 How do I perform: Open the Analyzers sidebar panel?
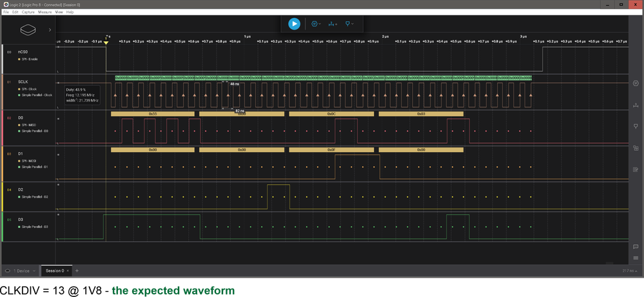(636, 83)
